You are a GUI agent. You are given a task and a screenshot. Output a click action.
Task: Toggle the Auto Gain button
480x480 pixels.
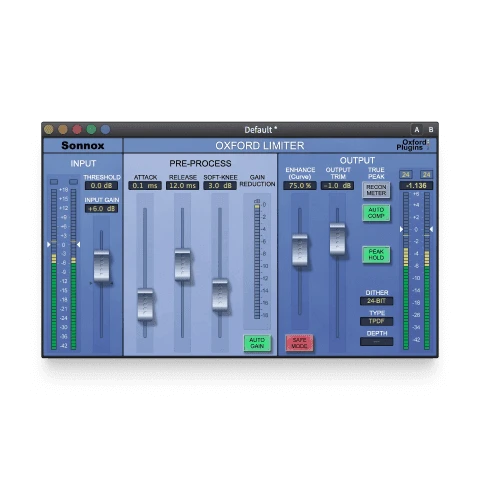click(x=257, y=343)
